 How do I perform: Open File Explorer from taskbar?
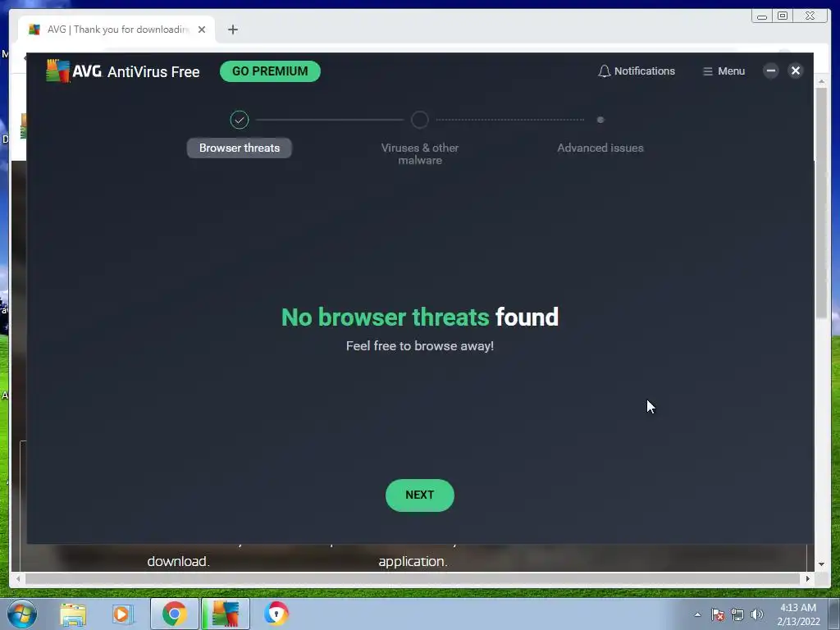(73, 614)
